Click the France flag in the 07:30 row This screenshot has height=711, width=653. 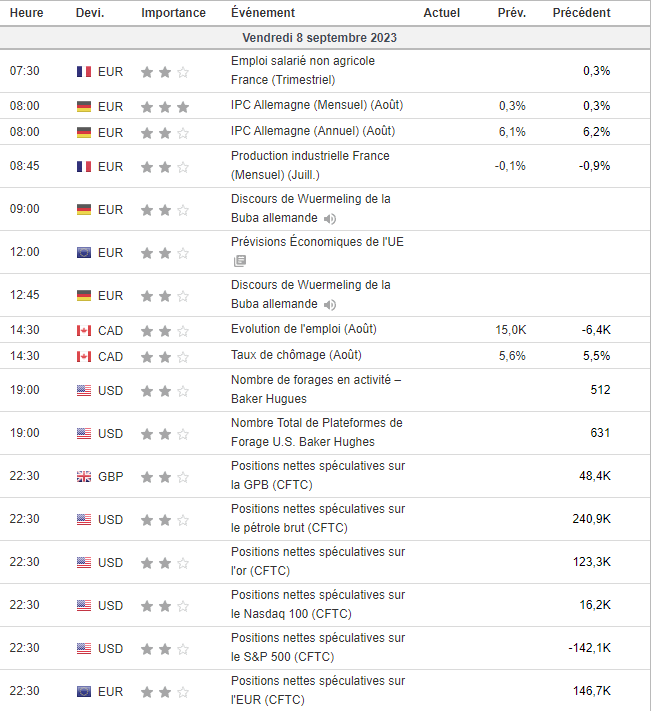click(84, 72)
